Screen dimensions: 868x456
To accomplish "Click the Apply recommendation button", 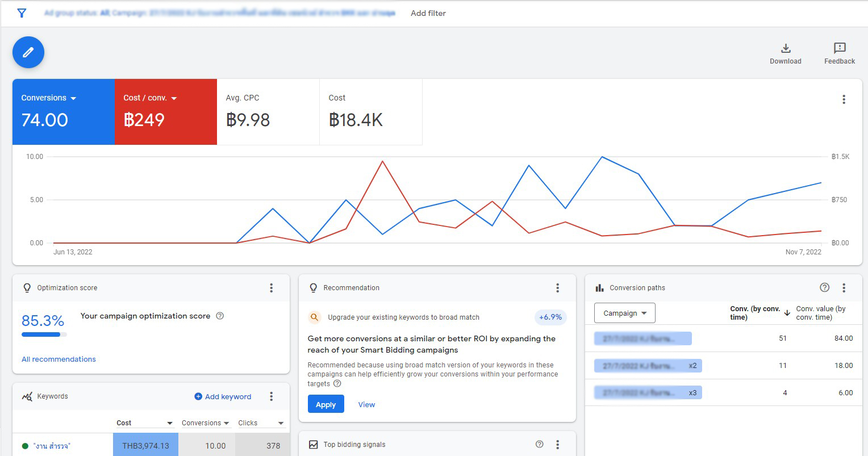I will [x=325, y=404].
